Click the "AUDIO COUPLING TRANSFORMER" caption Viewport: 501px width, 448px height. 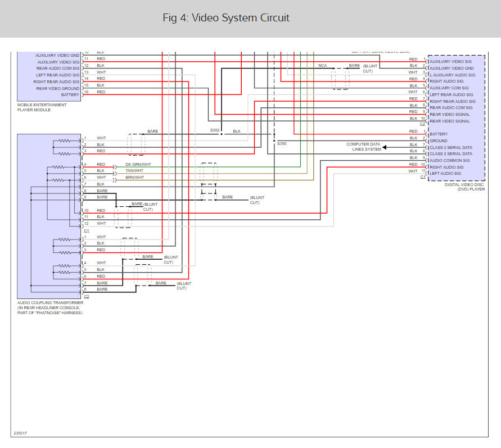(50, 303)
